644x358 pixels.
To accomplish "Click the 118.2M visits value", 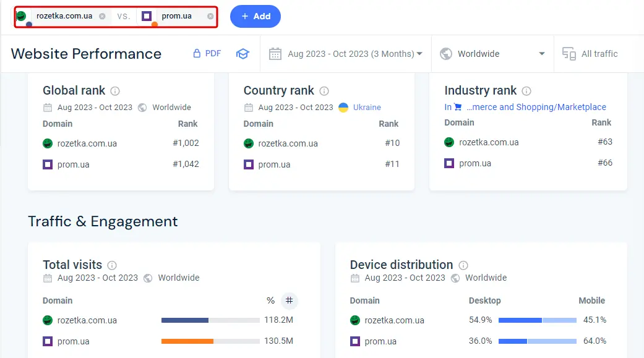I will click(x=278, y=320).
